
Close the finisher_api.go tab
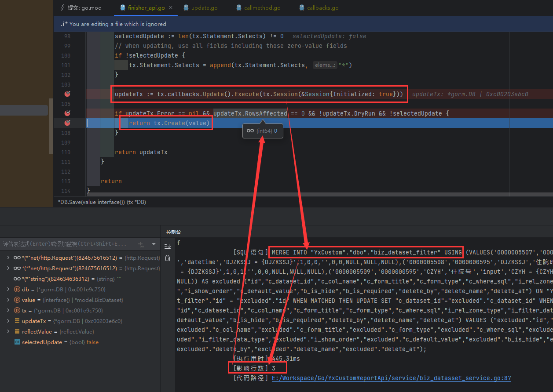pyautogui.click(x=170, y=7)
